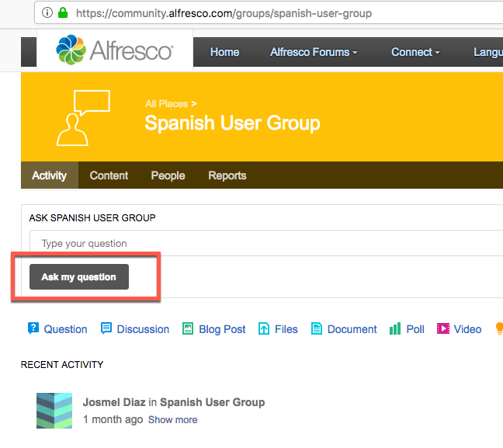Expand the Alfresco Forums dropdown menu
The image size is (503, 448).
click(x=314, y=52)
